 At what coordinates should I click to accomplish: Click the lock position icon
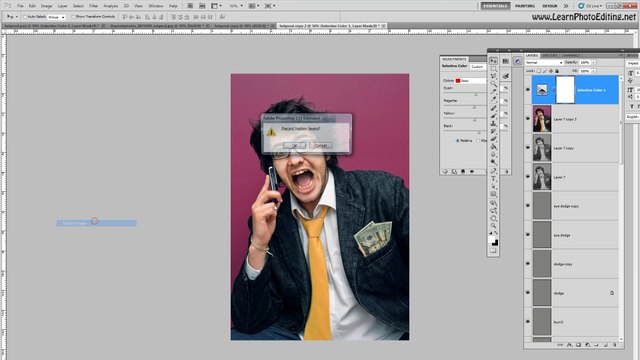551,71
